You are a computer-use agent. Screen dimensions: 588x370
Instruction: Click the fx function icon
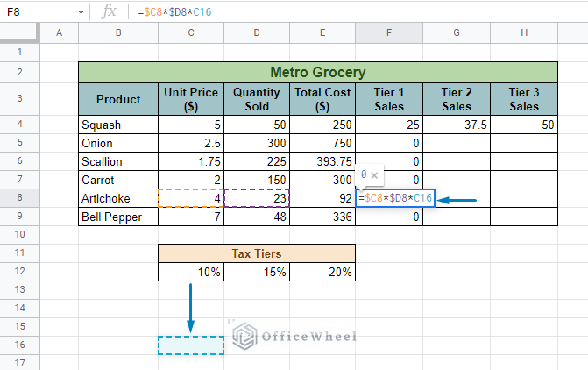click(109, 11)
